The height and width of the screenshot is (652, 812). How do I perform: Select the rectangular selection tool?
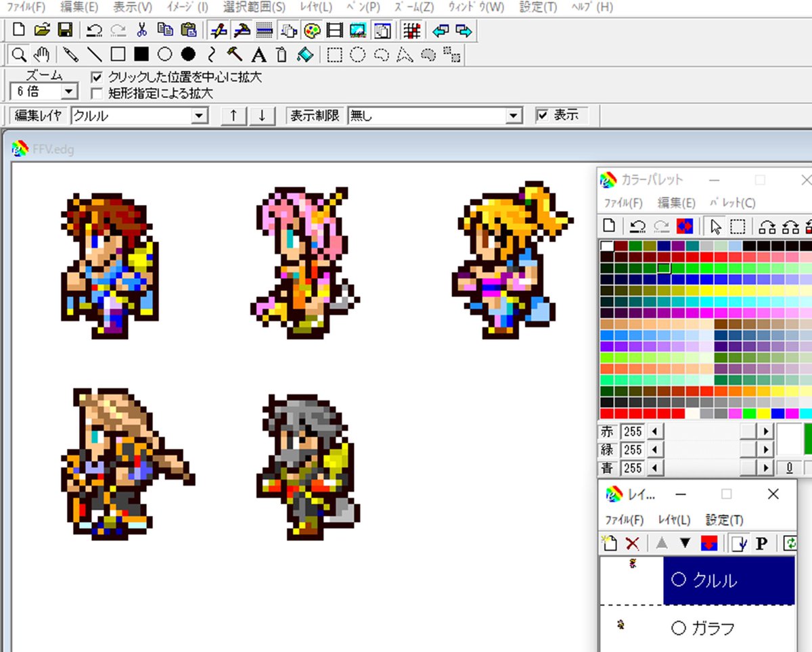(x=334, y=55)
